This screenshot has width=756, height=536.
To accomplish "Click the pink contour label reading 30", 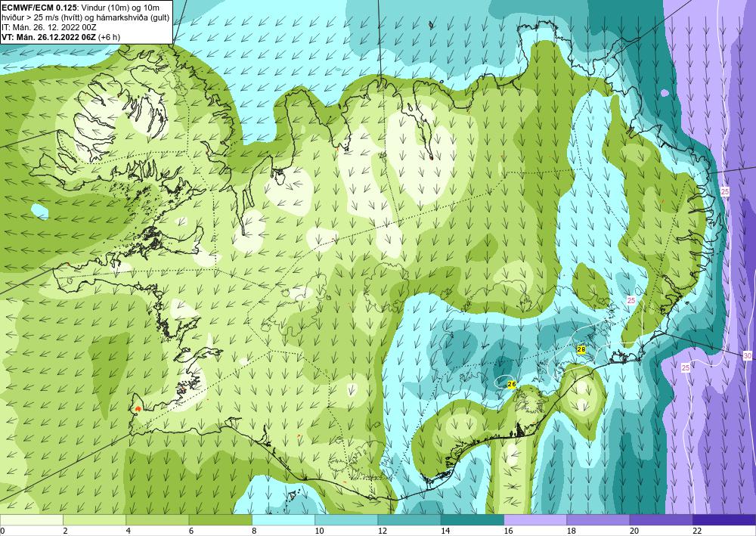I will (x=748, y=356).
